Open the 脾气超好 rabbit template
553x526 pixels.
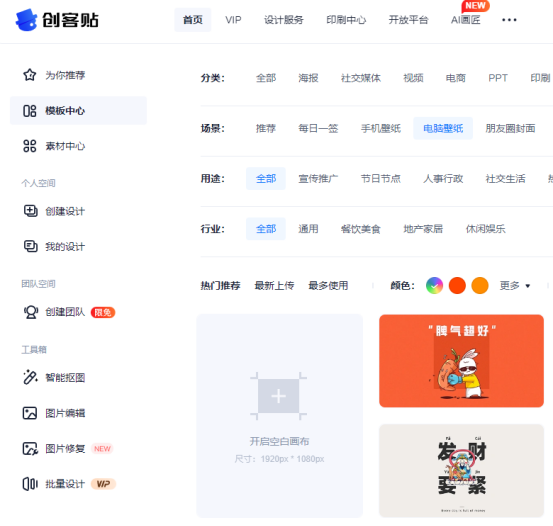461,361
